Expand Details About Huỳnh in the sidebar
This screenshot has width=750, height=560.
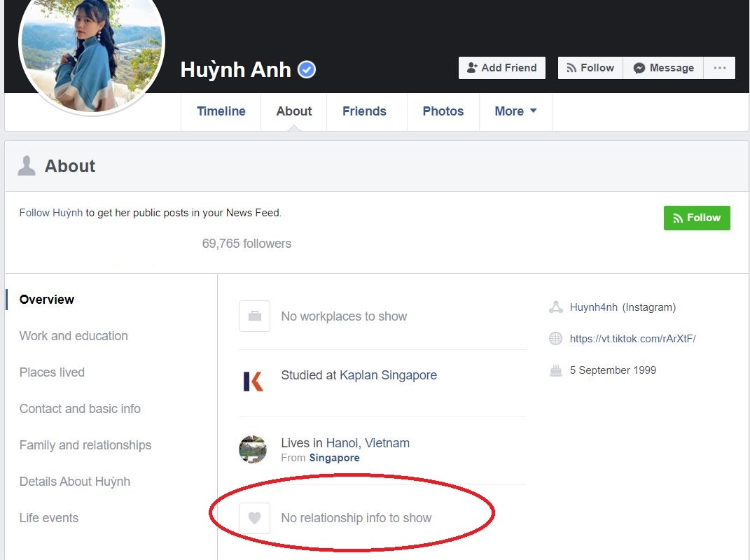[x=75, y=482]
